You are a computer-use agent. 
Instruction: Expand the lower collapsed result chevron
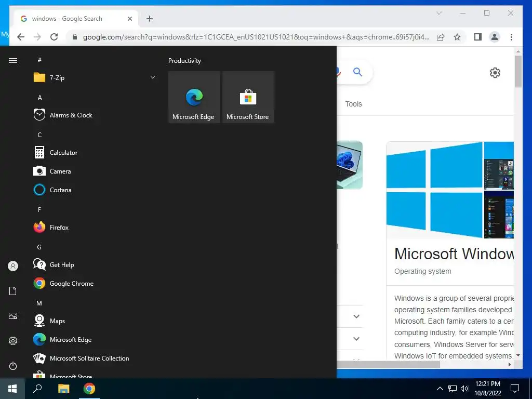click(x=356, y=339)
